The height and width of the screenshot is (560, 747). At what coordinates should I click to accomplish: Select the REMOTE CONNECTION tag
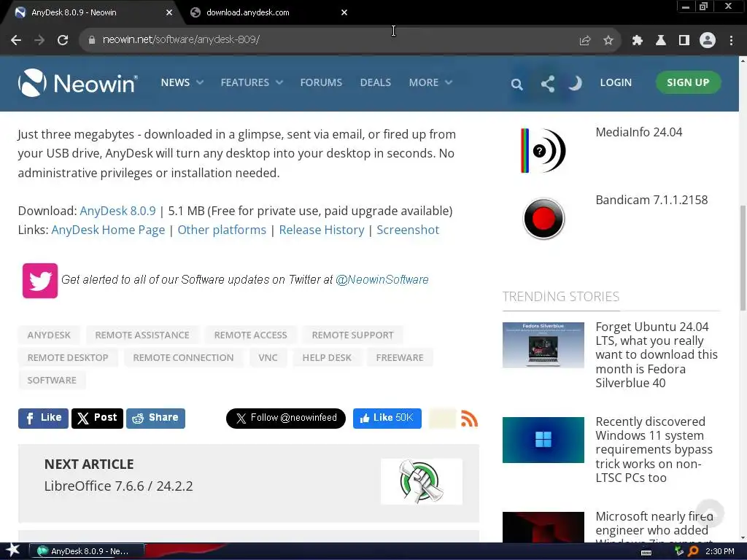tap(183, 357)
